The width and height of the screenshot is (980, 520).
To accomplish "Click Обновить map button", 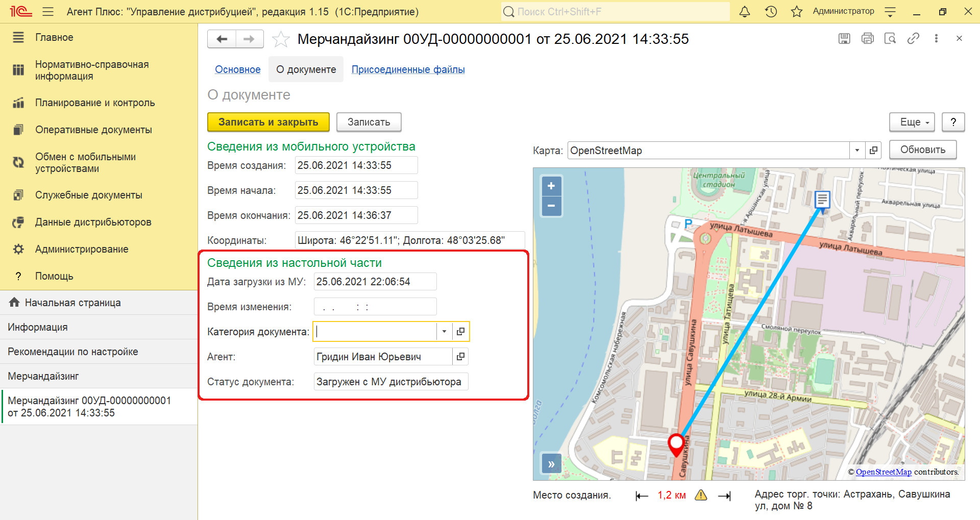I will click(x=922, y=150).
